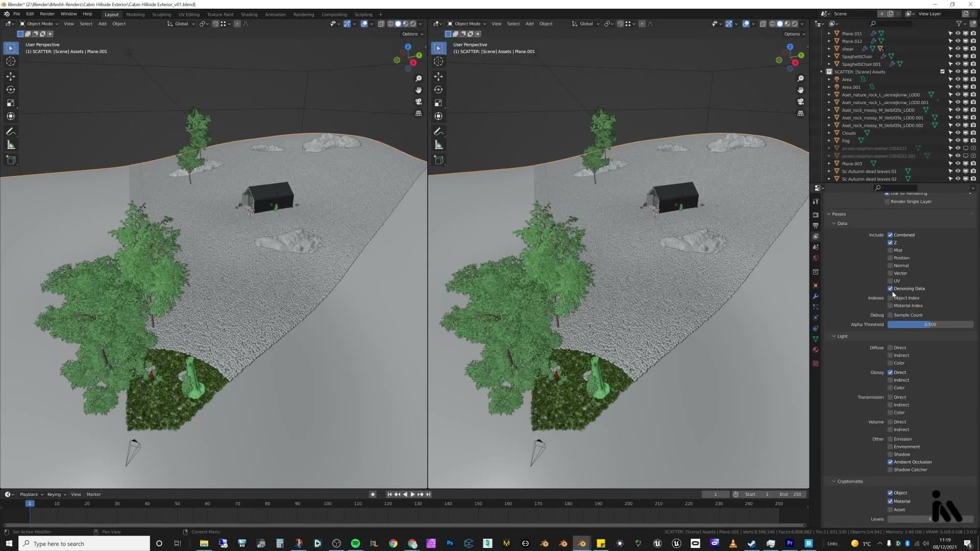Select the Move tool in left viewport toolbar
The width and height of the screenshot is (980, 551).
[x=11, y=77]
